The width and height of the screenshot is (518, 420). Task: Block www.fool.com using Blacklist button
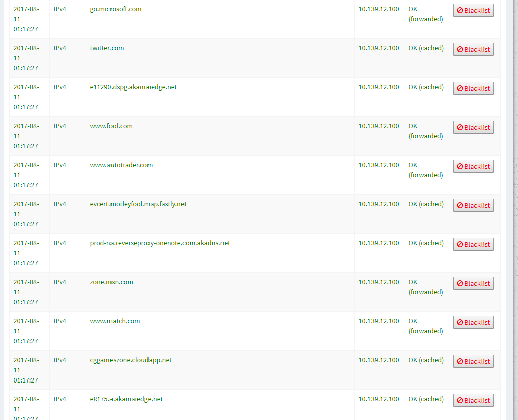click(x=473, y=127)
